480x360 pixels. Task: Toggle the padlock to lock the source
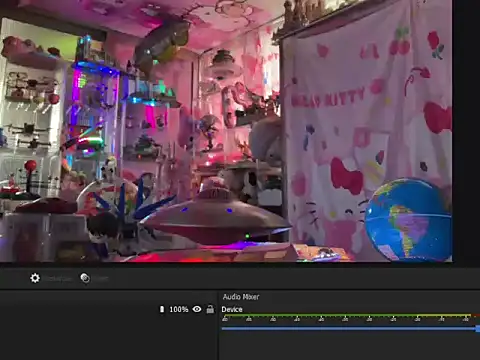click(210, 309)
